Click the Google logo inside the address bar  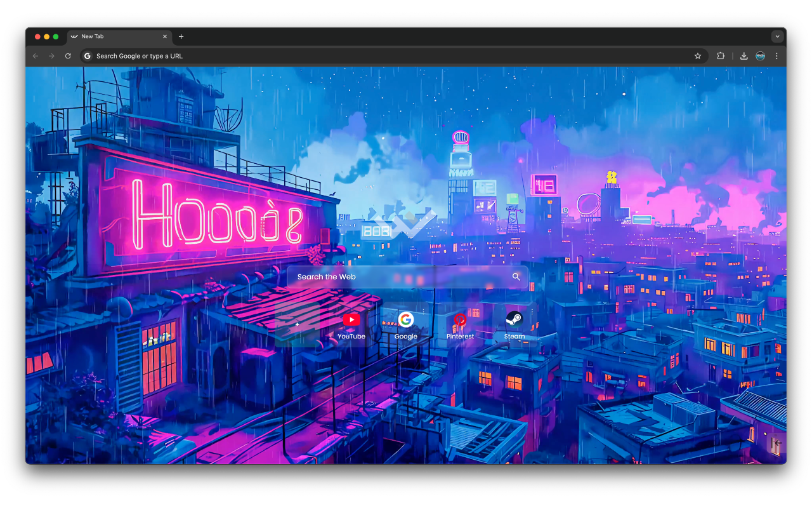pos(87,56)
